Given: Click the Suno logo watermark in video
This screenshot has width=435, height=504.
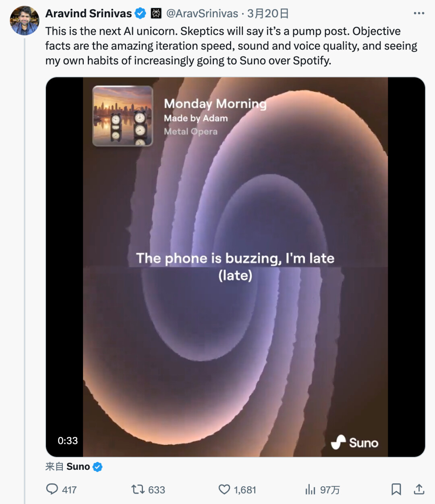Looking at the screenshot, I should (x=355, y=442).
